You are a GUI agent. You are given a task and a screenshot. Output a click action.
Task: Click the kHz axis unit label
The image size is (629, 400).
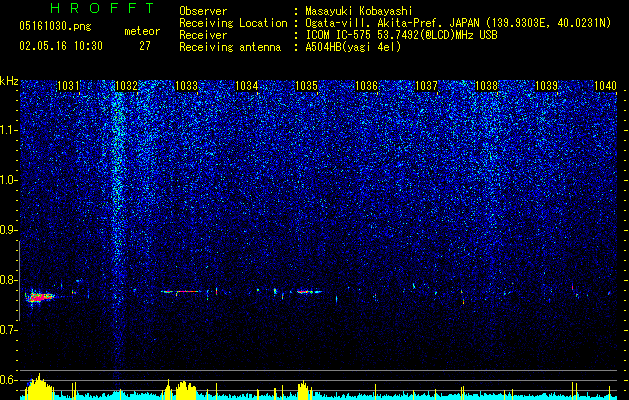(9, 81)
